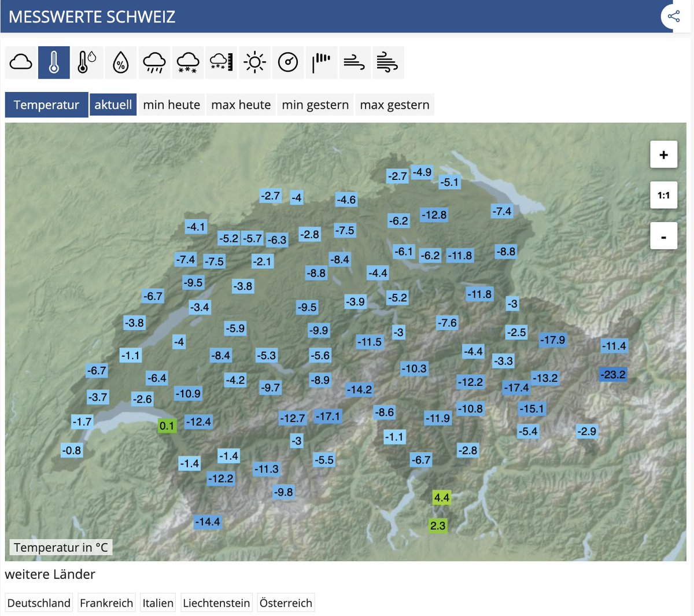Click the -10.3 station value
This screenshot has height=616, width=694.
click(414, 368)
